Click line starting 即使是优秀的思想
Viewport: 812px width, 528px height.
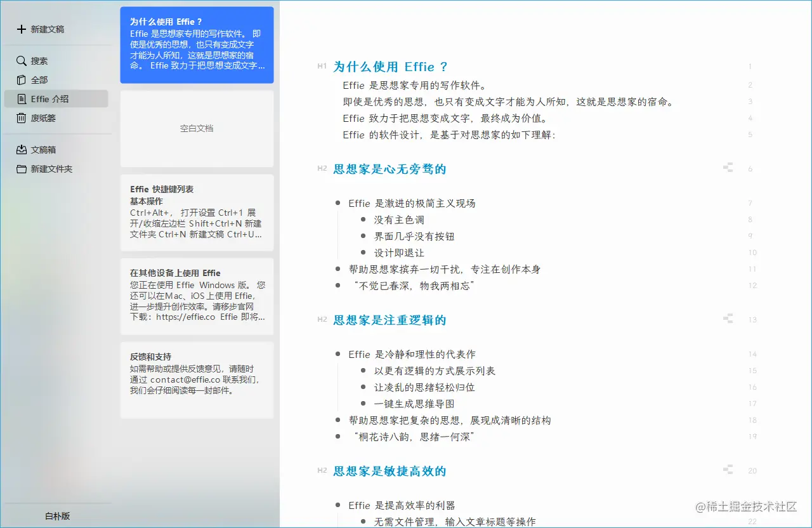coord(509,102)
